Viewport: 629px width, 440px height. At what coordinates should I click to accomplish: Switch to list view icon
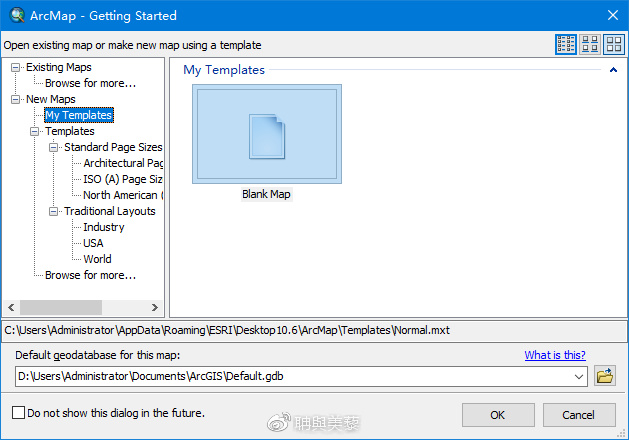[x=566, y=44]
